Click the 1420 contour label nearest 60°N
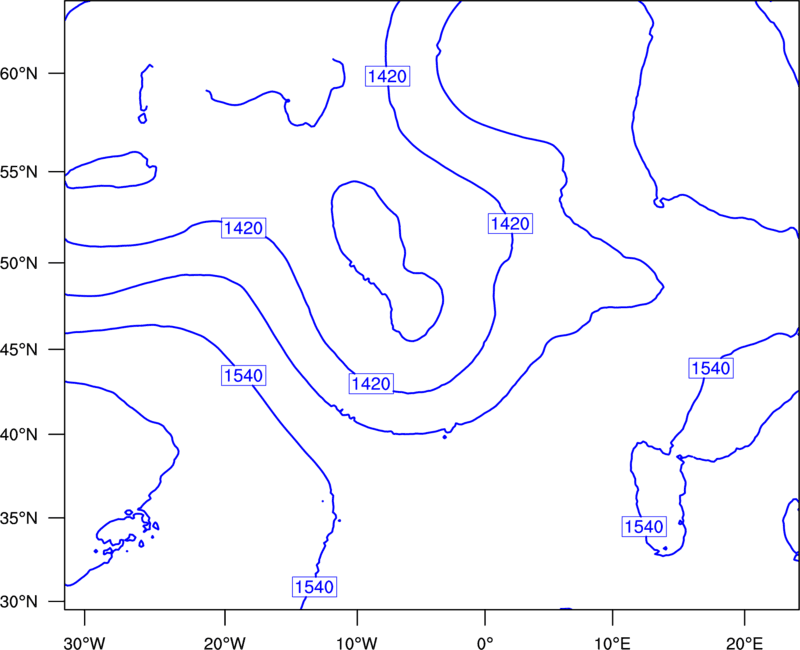The width and height of the screenshot is (800, 650). [x=388, y=77]
